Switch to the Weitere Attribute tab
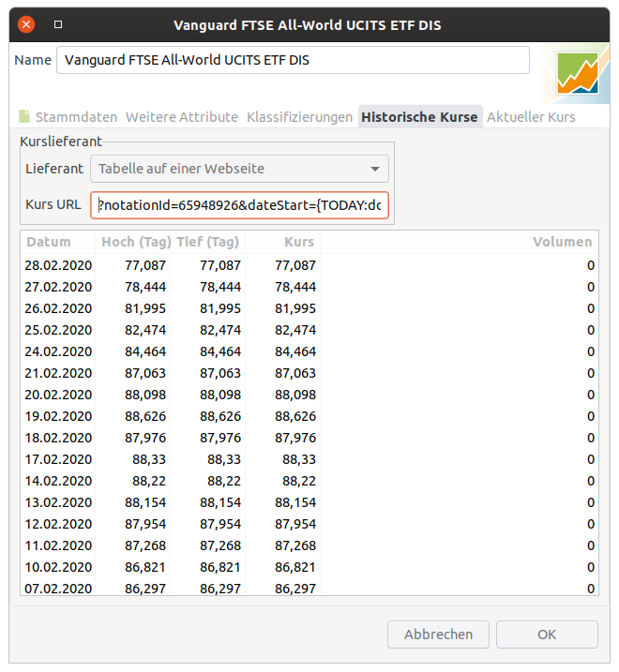Screen dimensions: 619x672 click(181, 117)
